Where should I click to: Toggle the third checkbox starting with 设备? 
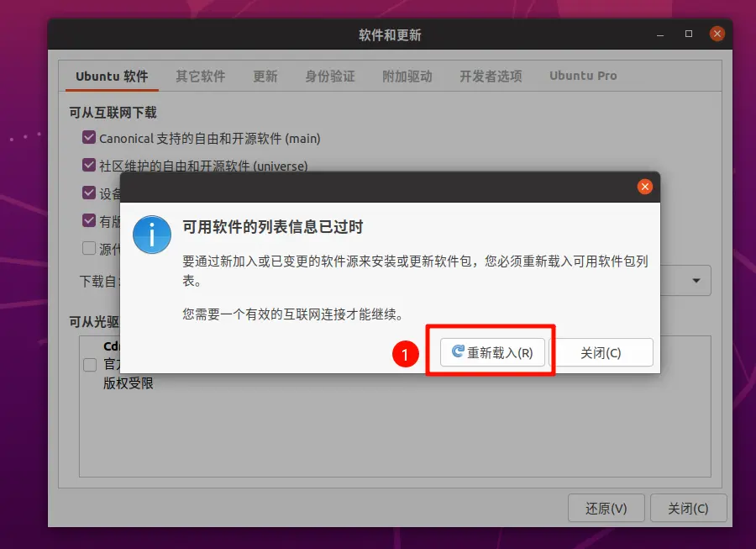point(89,193)
